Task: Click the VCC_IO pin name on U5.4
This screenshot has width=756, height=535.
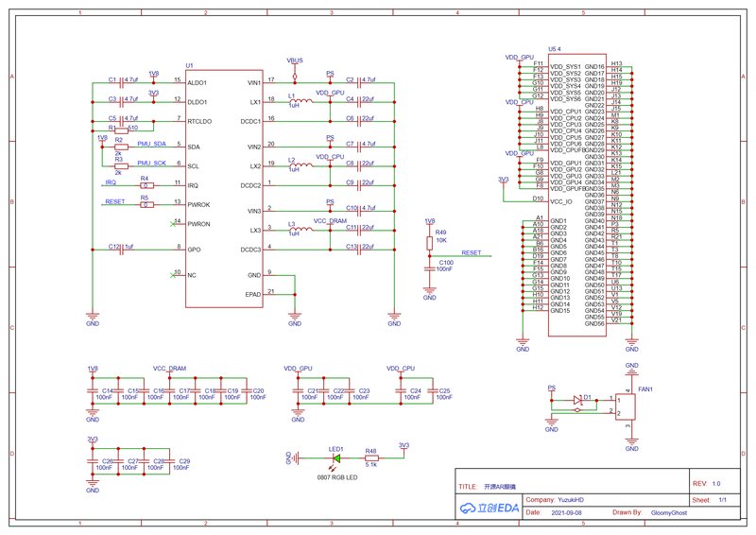Action: pos(561,201)
